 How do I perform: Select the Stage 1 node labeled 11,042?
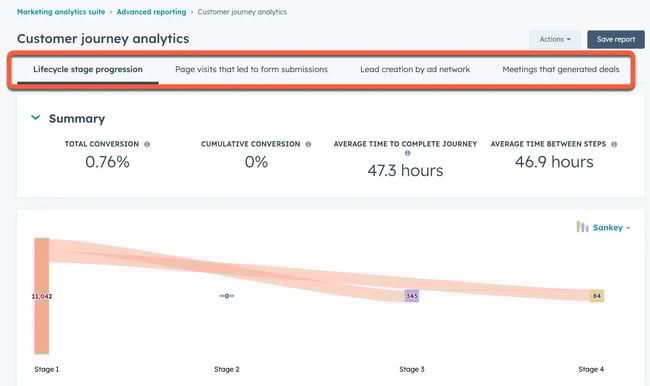(x=42, y=296)
